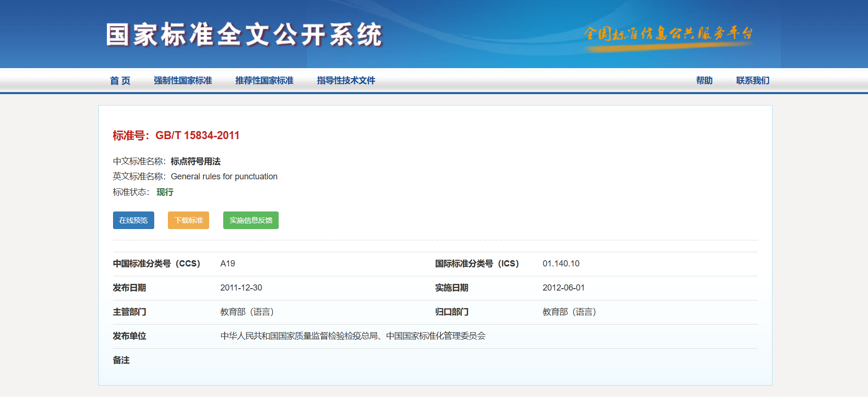Click the ICS classification value 01.140.10
Viewport: 868px width, 397px height.
[561, 264]
